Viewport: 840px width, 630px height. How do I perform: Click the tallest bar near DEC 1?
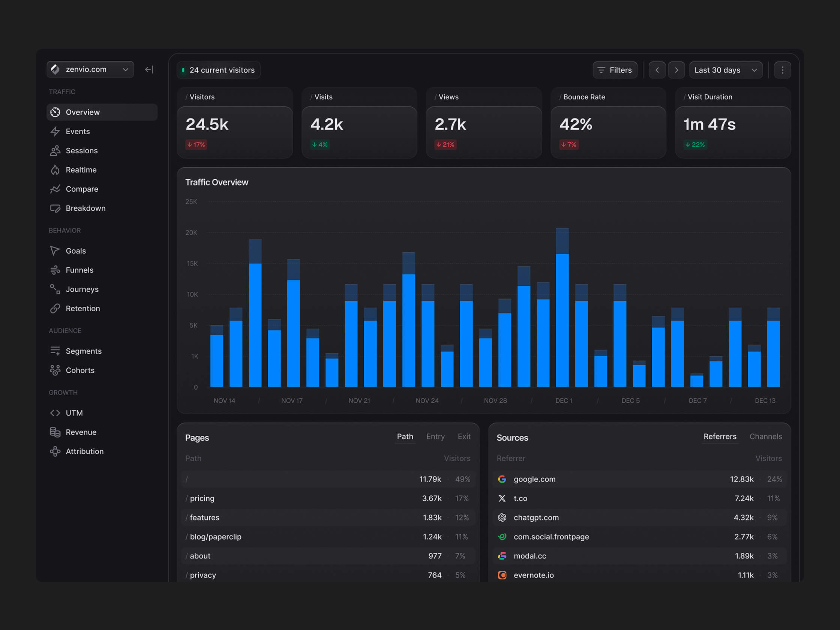562,307
